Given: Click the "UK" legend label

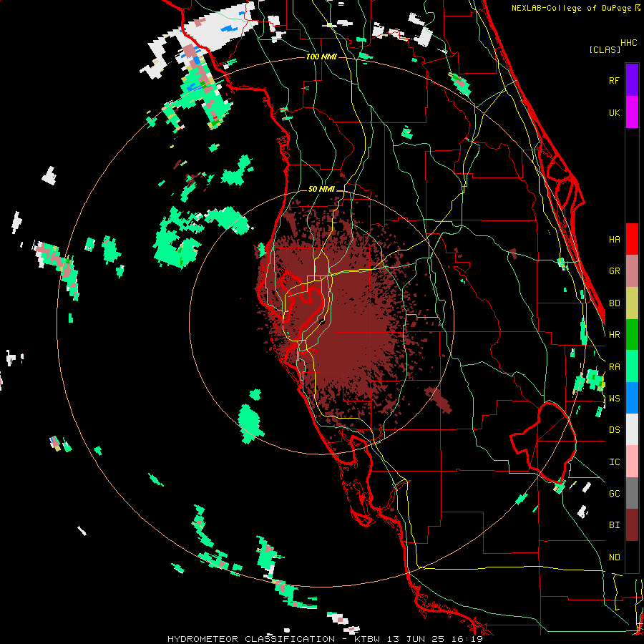Looking at the screenshot, I should pyautogui.click(x=614, y=112).
